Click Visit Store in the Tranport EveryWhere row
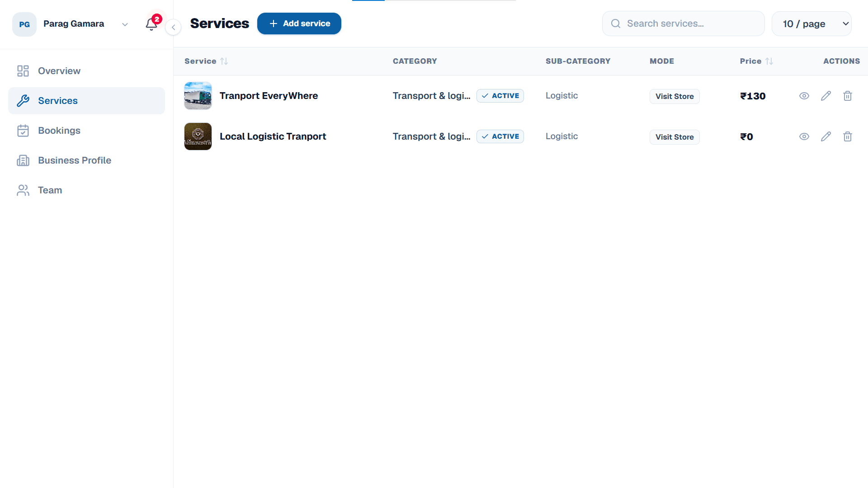 pyautogui.click(x=675, y=96)
